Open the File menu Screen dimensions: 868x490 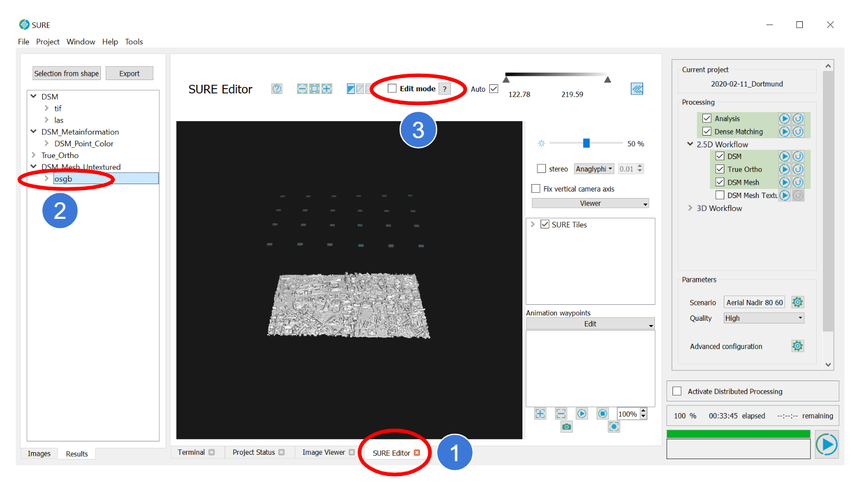pyautogui.click(x=24, y=42)
